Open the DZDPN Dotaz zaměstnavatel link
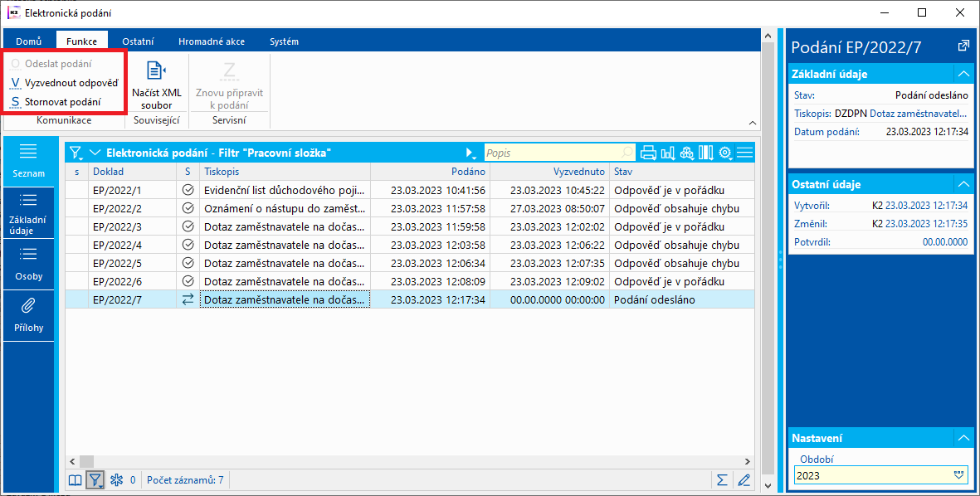Screen dimensions: 980x496 coord(900,114)
